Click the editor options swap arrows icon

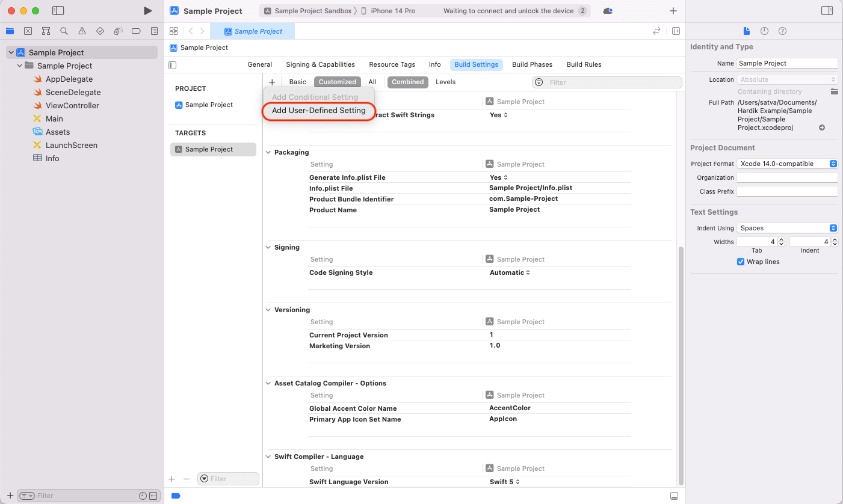coord(656,31)
